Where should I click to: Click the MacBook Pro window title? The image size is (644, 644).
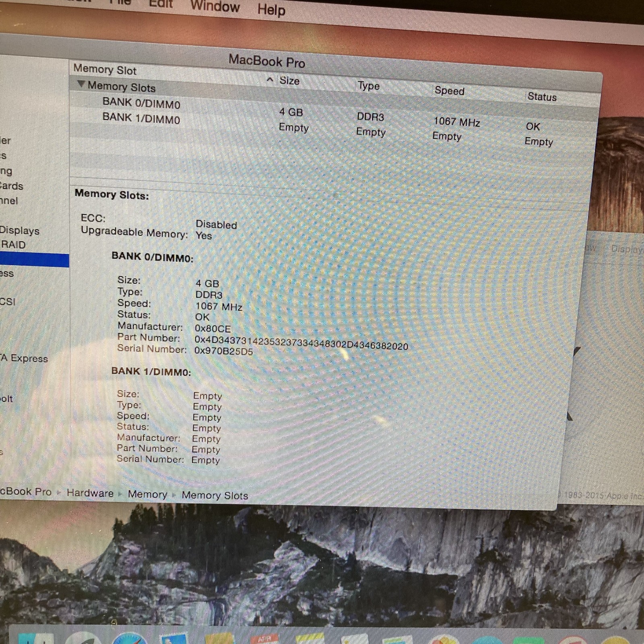click(267, 62)
